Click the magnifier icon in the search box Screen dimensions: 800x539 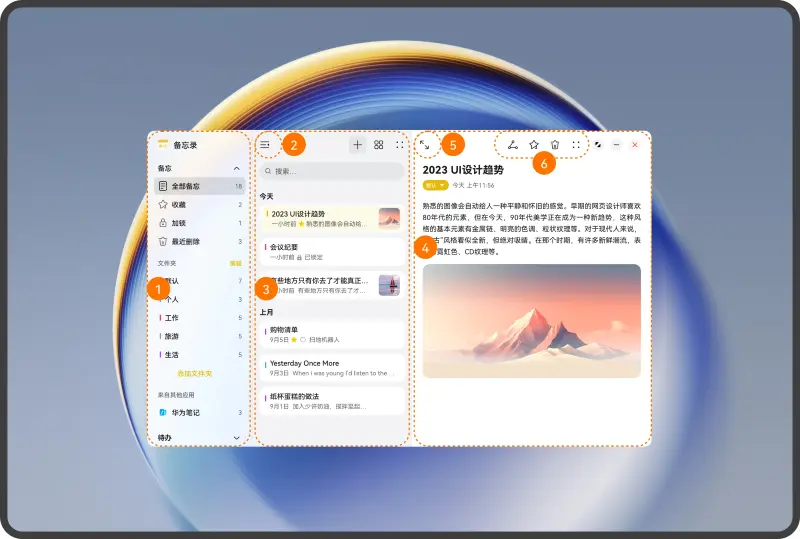(x=268, y=171)
